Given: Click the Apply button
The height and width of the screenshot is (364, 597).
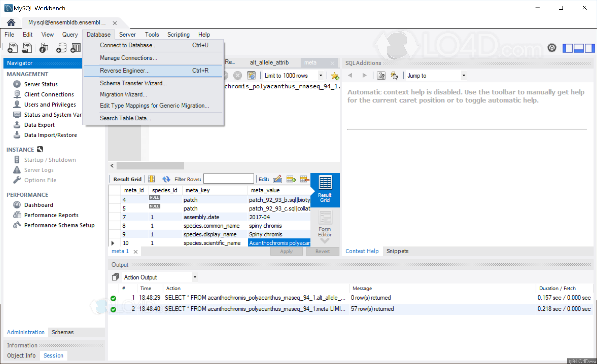Looking at the screenshot, I should pyautogui.click(x=286, y=251).
